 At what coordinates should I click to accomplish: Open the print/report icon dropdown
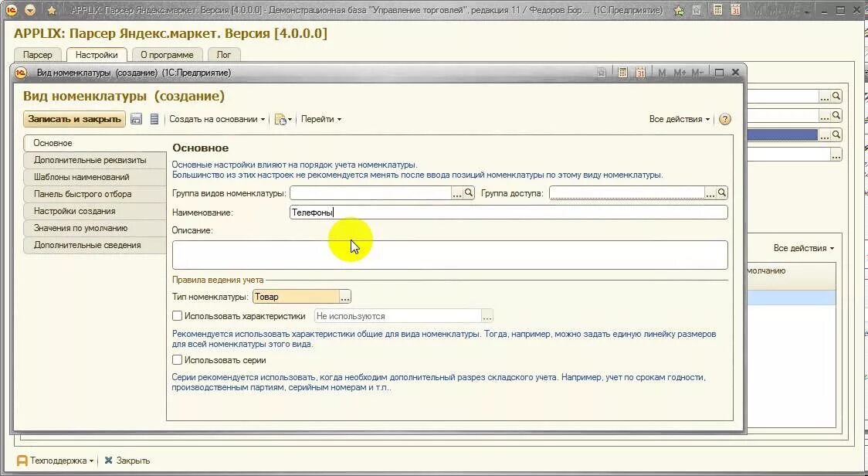point(283,119)
